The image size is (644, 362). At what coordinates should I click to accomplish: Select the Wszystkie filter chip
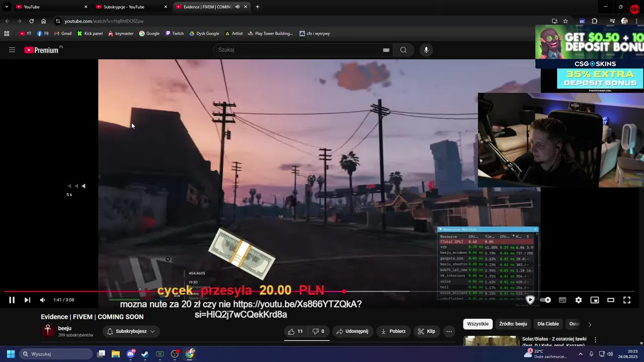click(477, 324)
